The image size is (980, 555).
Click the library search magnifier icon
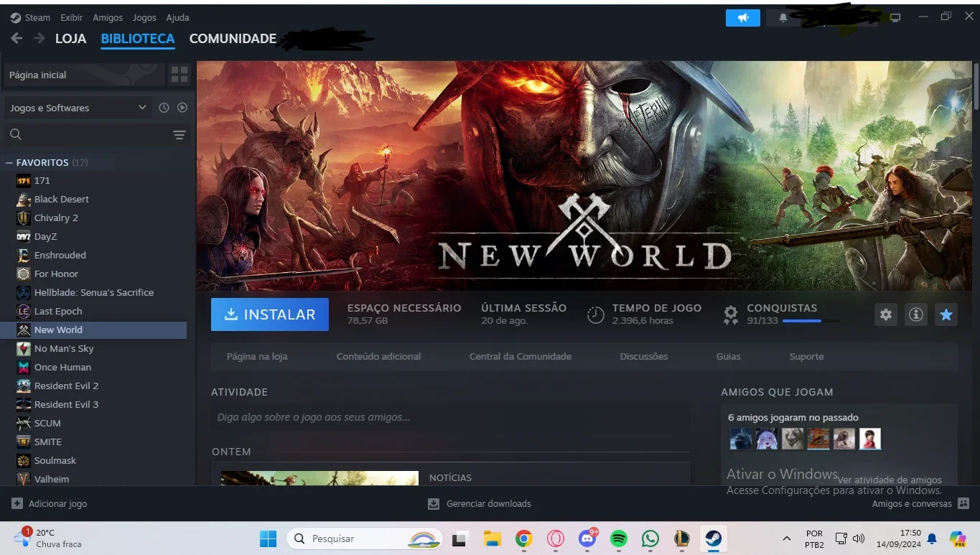click(x=16, y=134)
